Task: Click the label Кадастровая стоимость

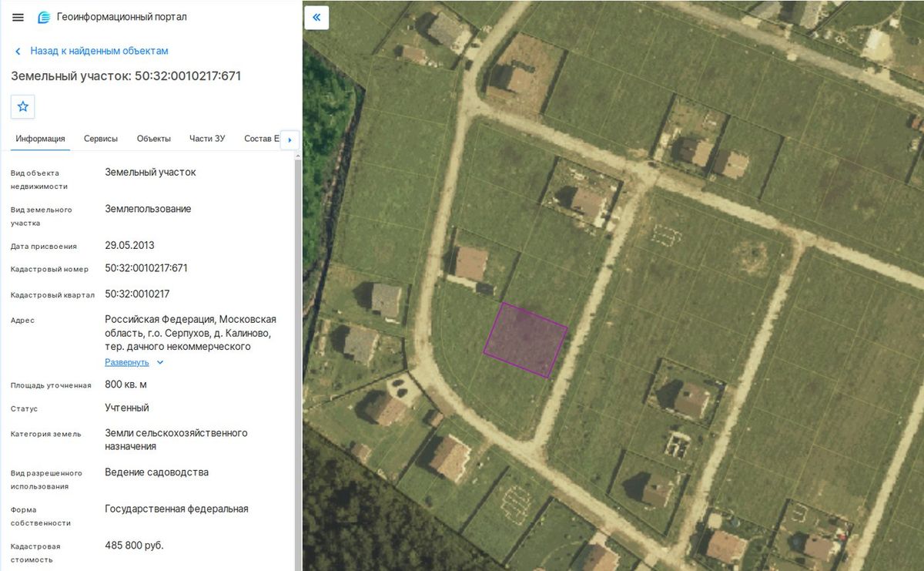Action: pyautogui.click(x=35, y=553)
